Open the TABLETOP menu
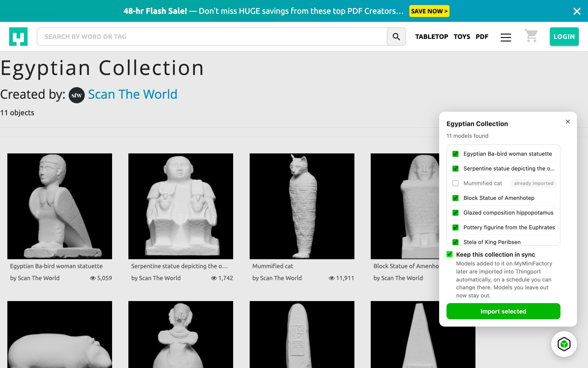The image size is (588, 368). [x=432, y=37]
